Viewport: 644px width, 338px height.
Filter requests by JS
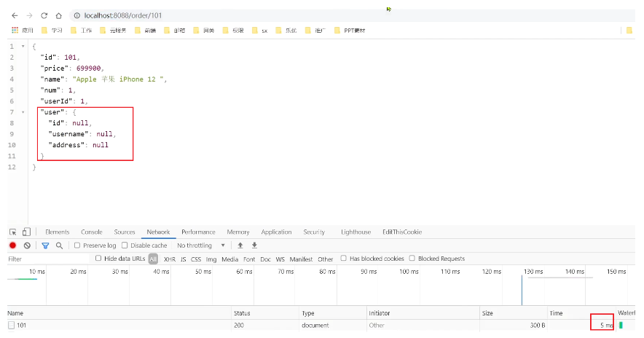click(183, 259)
